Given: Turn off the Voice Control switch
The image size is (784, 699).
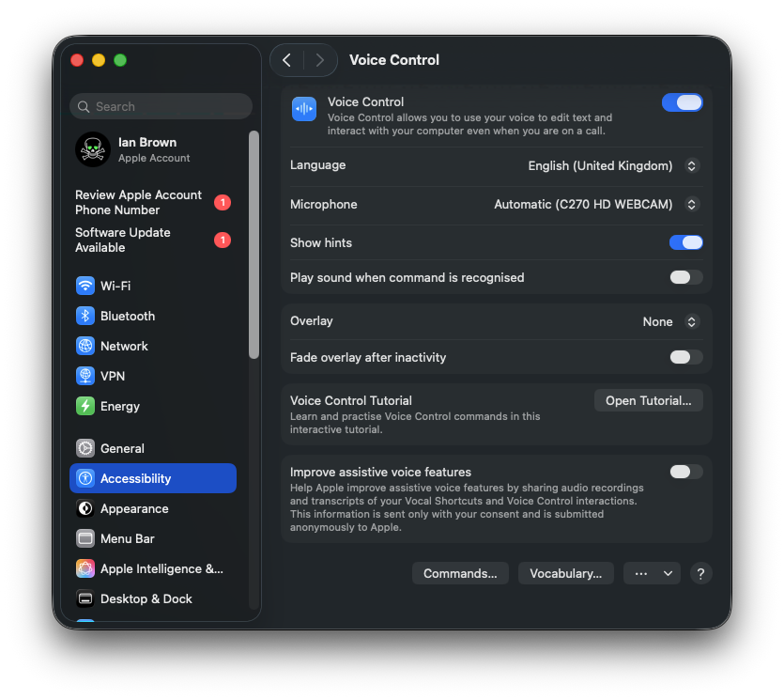Looking at the screenshot, I should 682,102.
